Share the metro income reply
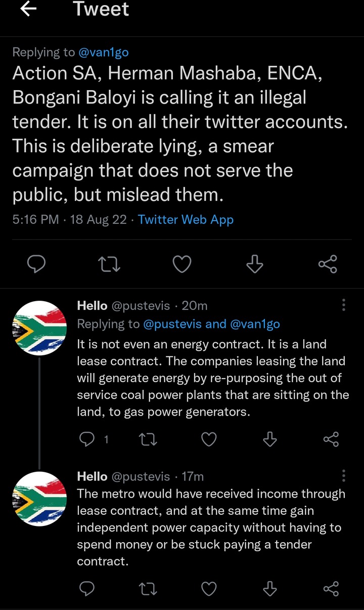The image size is (364, 610). [x=331, y=589]
